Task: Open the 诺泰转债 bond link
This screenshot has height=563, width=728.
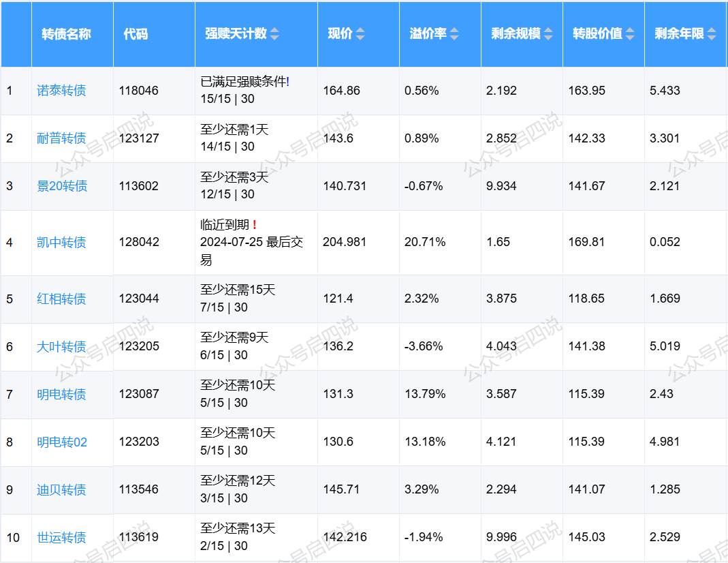Action: click(x=61, y=91)
